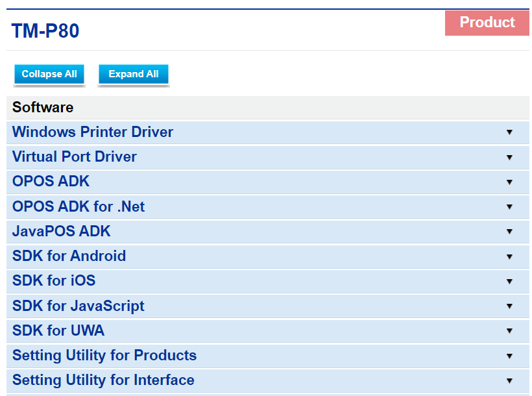Open the Windows Printer Driver section title
Screen dimensions: 532x396
pyautogui.click(x=93, y=132)
